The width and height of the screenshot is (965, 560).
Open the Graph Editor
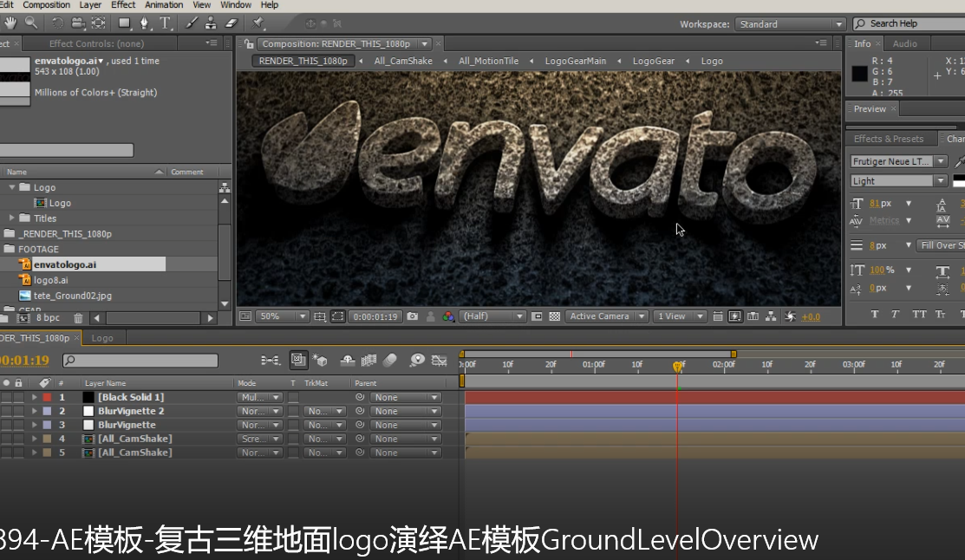[439, 360]
